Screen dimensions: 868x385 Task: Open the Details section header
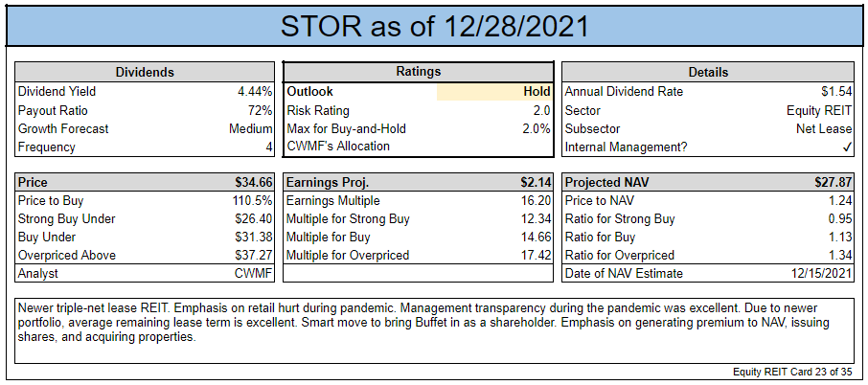point(708,73)
